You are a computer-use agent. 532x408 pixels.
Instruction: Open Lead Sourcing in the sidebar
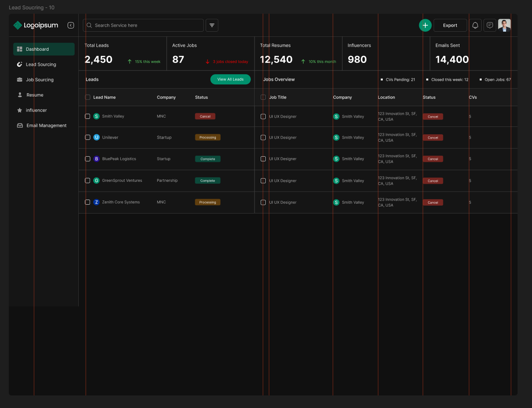point(41,64)
